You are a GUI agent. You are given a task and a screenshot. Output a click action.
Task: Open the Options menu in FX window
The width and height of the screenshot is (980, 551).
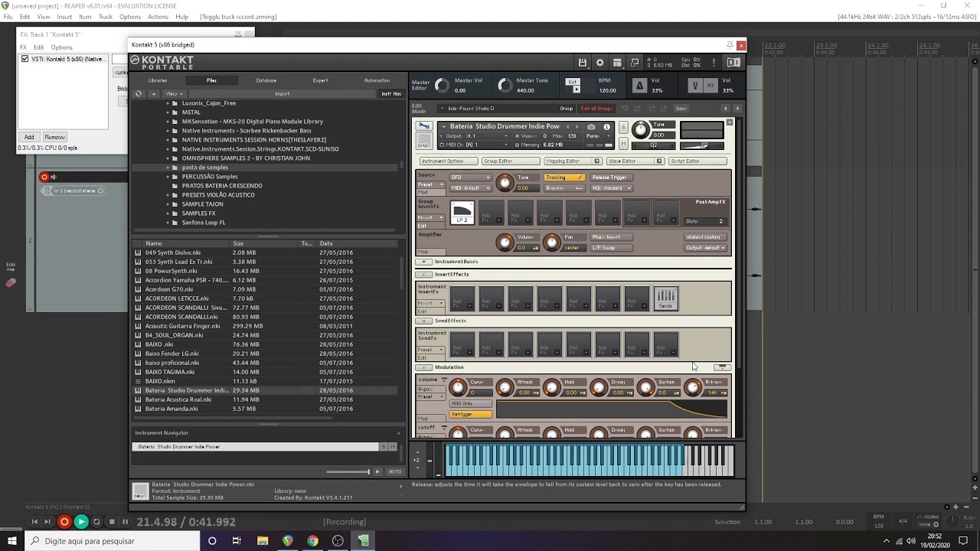[62, 47]
